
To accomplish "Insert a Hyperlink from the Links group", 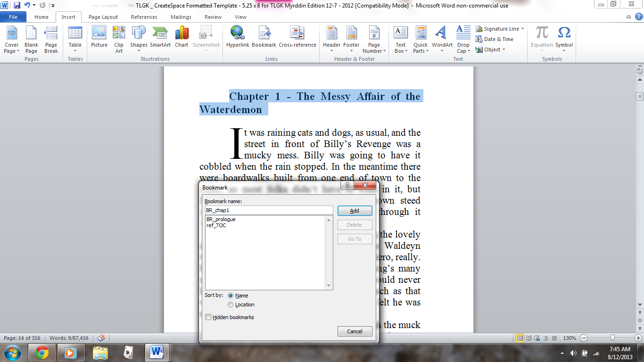I will [x=237, y=38].
